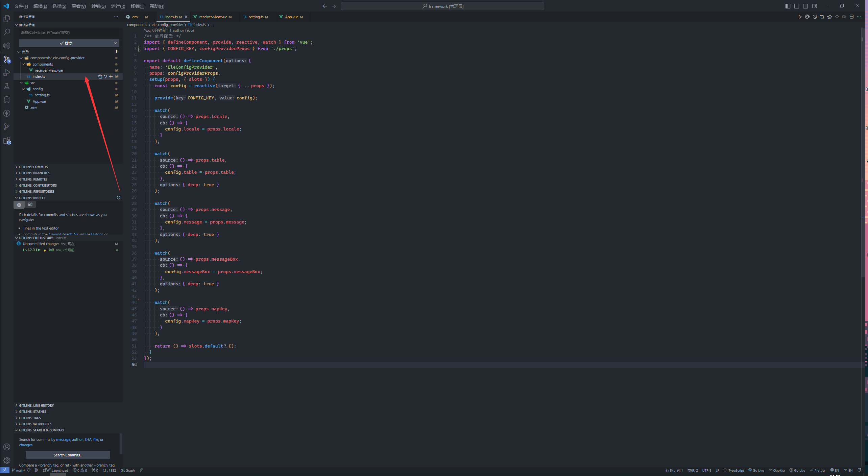Viewport: 868px width, 476px height.
Task: Discard changes on index.ts row
Action: coord(105,77)
